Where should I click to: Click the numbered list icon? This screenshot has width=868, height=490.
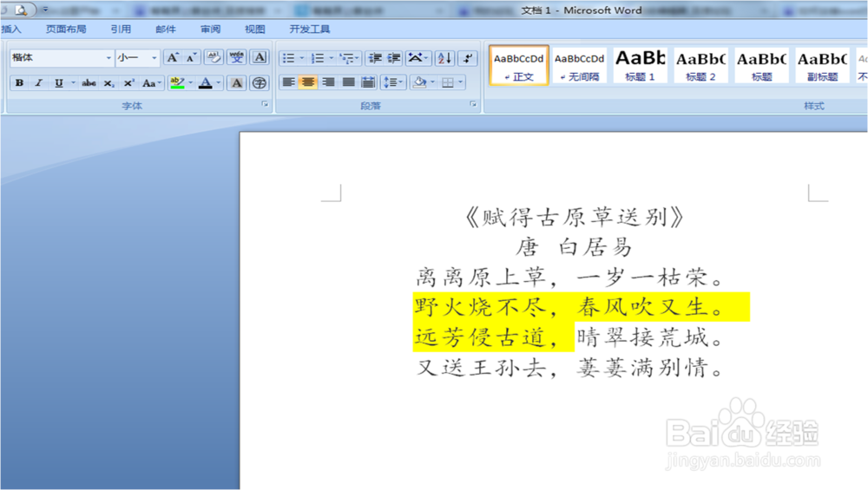pos(317,58)
